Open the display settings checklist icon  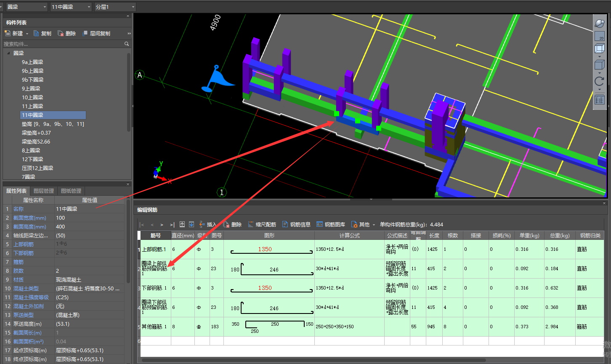point(599,100)
